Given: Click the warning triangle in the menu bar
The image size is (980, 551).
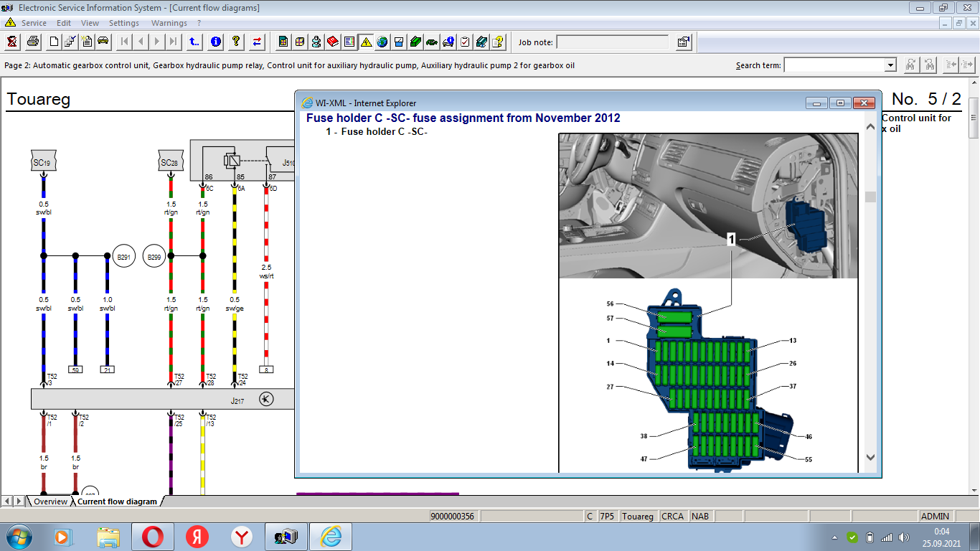Looking at the screenshot, I should click(10, 22).
